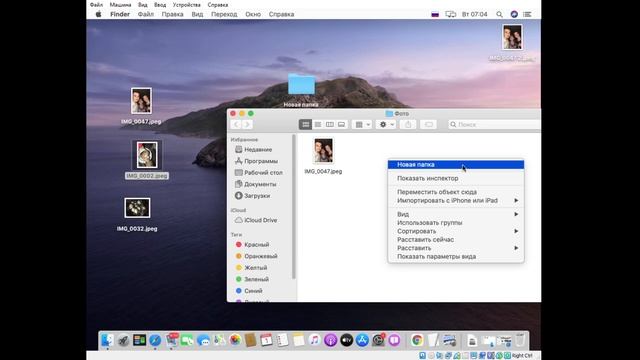Open the Finder 'Правка' menu

172,14
